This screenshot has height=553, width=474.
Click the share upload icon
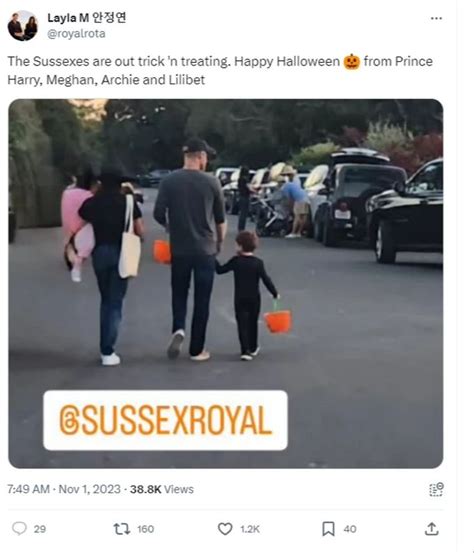click(x=432, y=529)
